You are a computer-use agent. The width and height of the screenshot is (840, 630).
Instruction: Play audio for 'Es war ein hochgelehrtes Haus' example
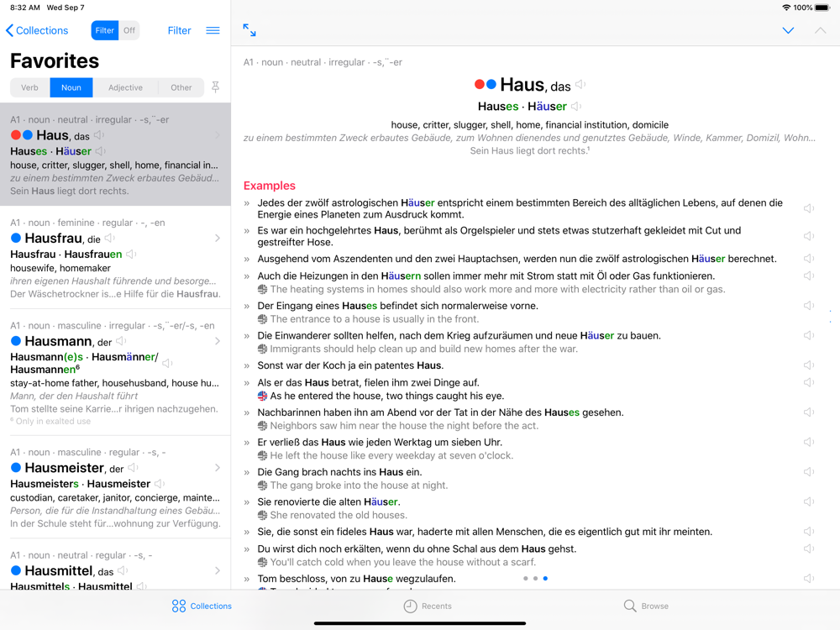tap(809, 236)
